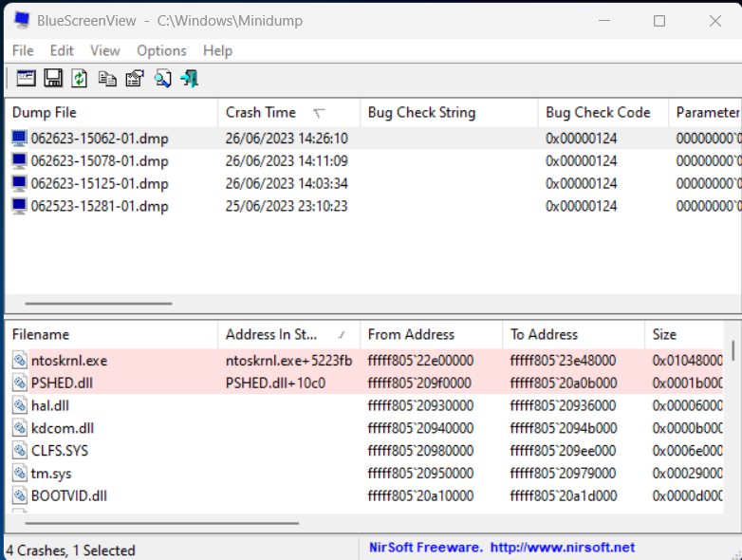Sort by Crash Time column header
The height and width of the screenshot is (560, 742).
pos(289,113)
